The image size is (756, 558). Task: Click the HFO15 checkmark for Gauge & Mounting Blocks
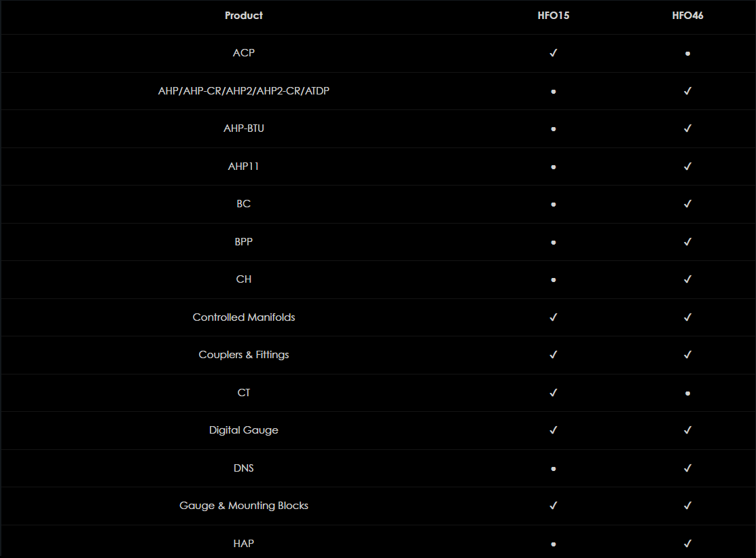click(x=553, y=506)
